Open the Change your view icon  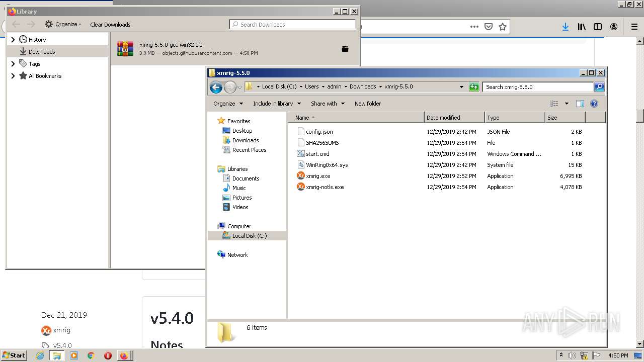click(554, 104)
